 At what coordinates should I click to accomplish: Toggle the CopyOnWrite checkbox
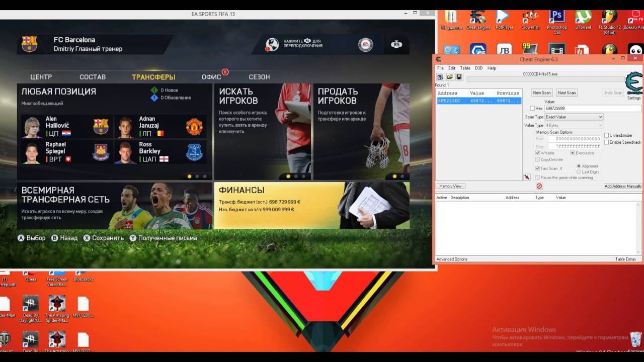(x=538, y=160)
